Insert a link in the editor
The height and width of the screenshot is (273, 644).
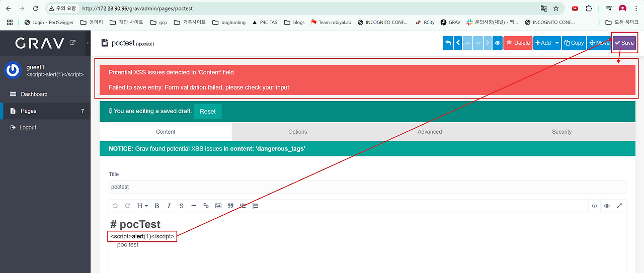click(206, 206)
